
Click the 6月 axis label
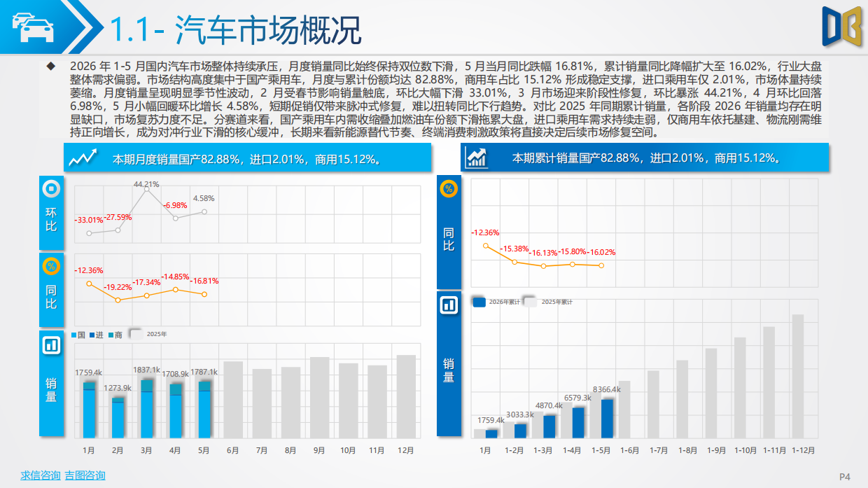pos(233,450)
